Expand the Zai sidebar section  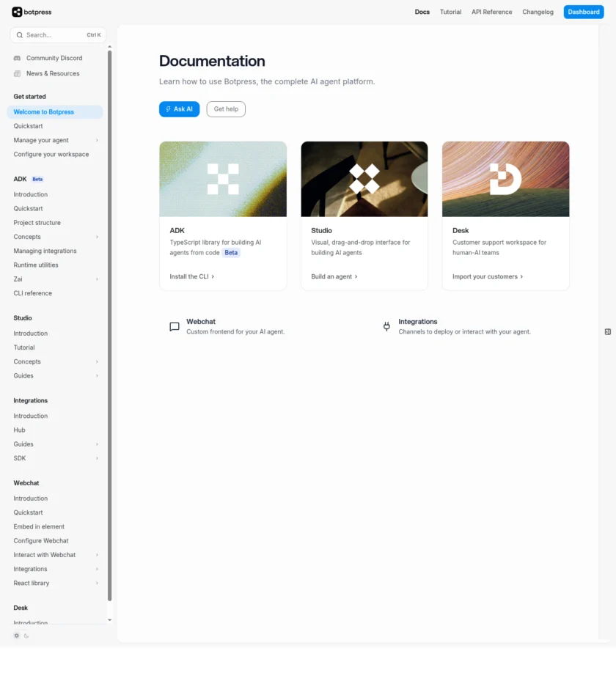[97, 279]
